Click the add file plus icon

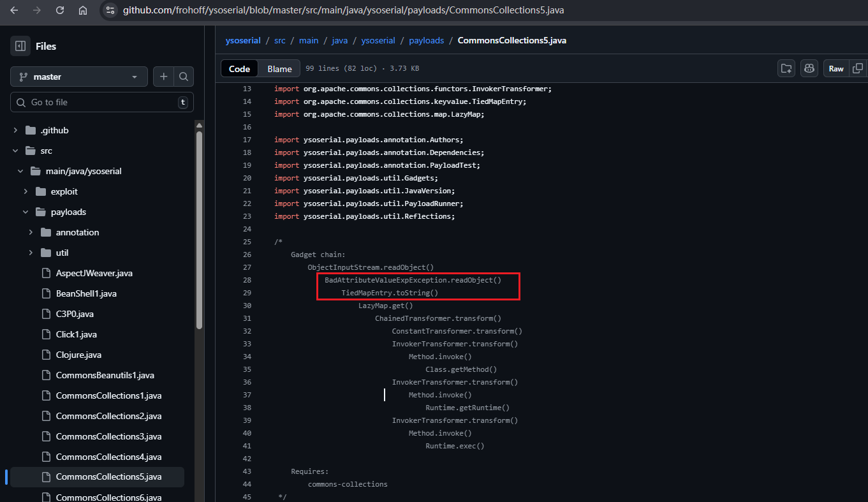coord(163,77)
